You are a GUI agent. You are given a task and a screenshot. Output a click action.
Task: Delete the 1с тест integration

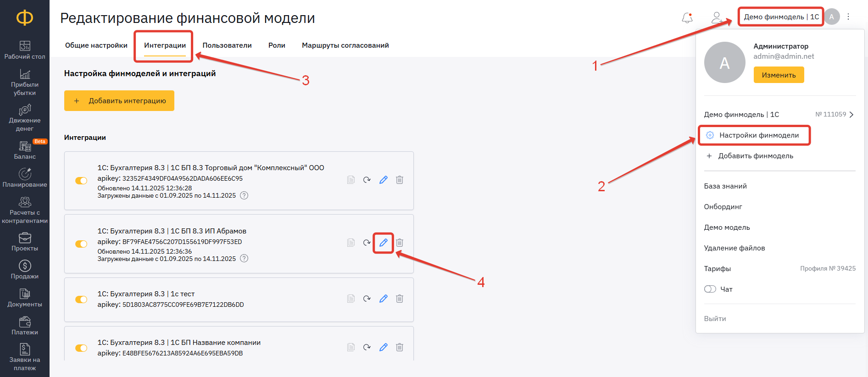[400, 299]
